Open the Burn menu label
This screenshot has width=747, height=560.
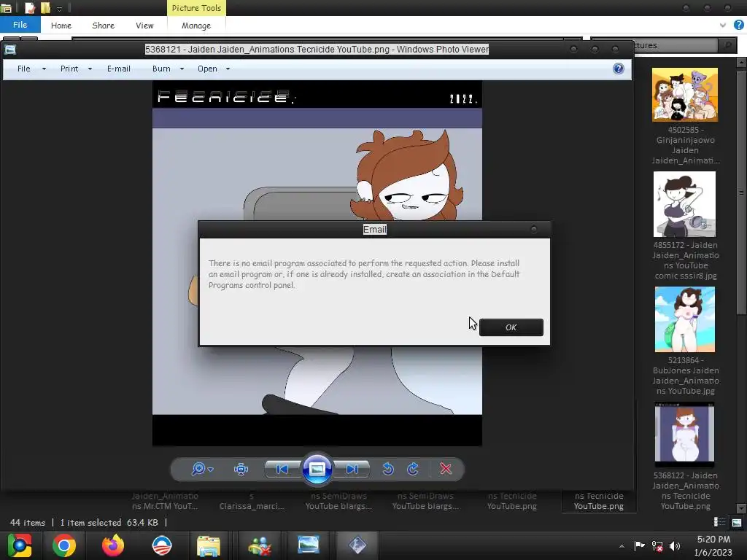[161, 69]
